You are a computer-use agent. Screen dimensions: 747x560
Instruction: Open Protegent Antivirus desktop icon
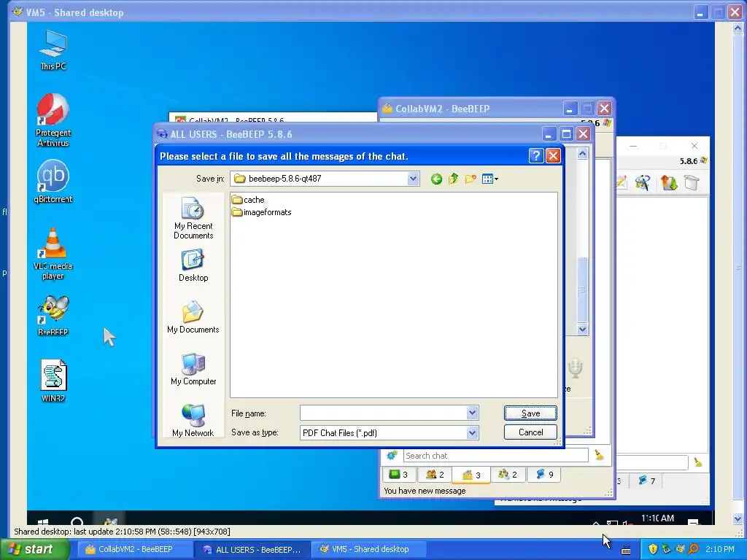coord(53,120)
